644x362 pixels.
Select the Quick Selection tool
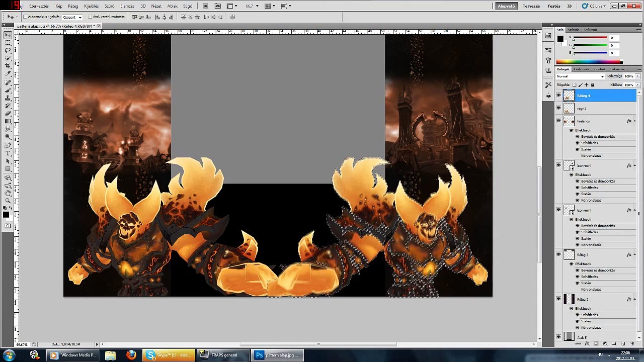click(8, 58)
